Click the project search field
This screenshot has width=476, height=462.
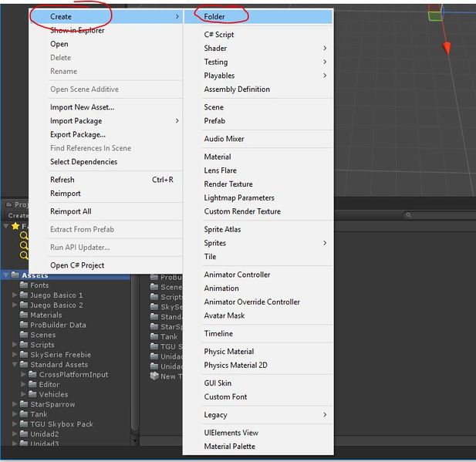440,215
